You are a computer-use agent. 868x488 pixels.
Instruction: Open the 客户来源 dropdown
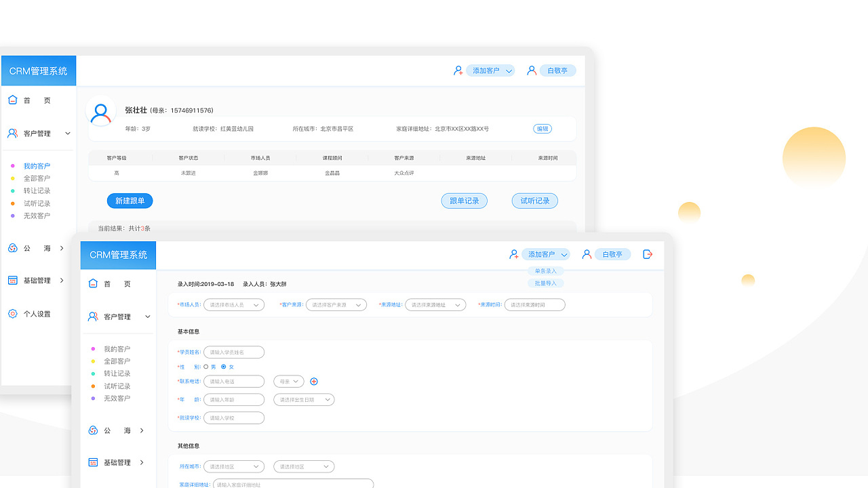pos(336,305)
